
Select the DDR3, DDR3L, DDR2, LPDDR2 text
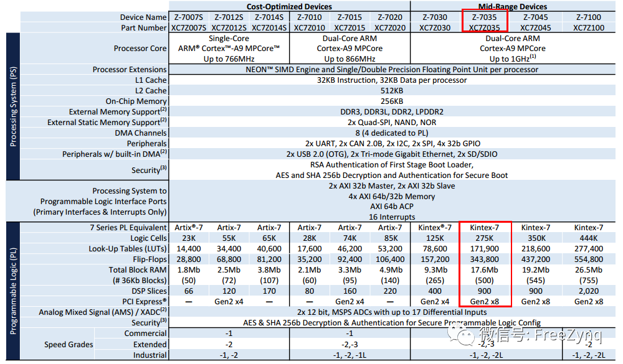pyautogui.click(x=392, y=112)
